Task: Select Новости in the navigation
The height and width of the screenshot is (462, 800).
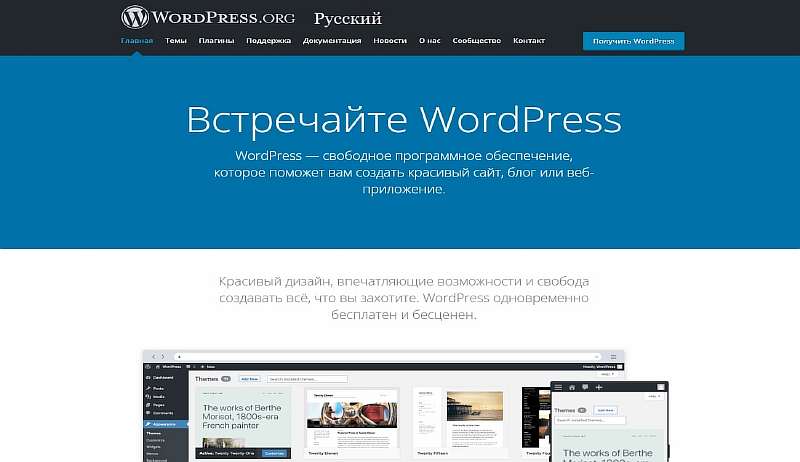Action: coord(390,40)
